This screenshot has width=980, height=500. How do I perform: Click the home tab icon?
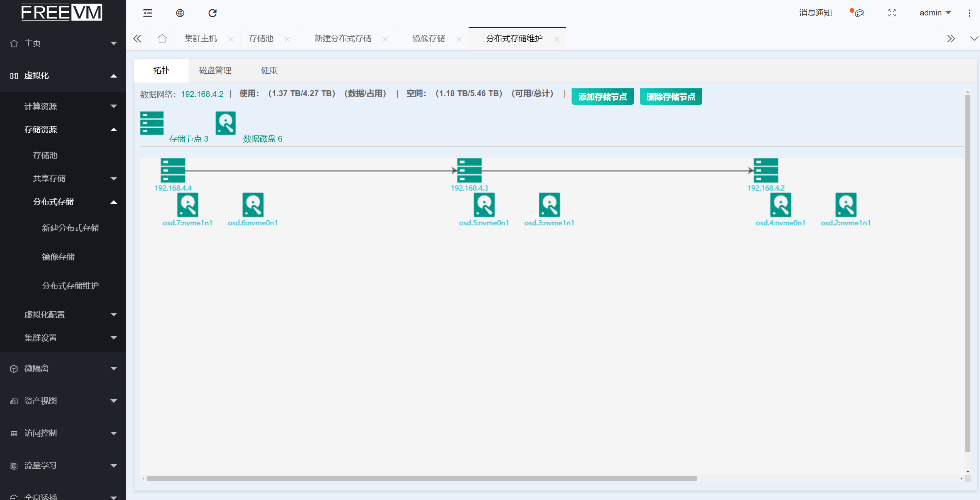pyautogui.click(x=162, y=39)
